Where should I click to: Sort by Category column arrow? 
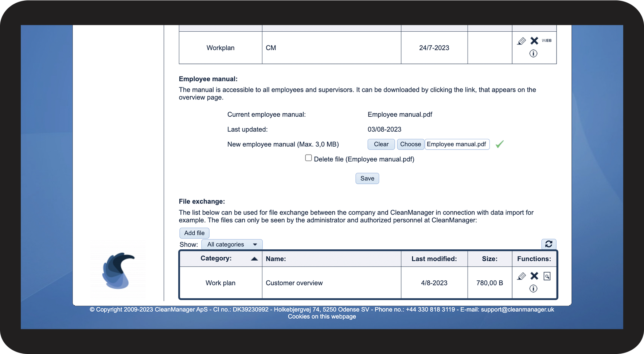254,259
